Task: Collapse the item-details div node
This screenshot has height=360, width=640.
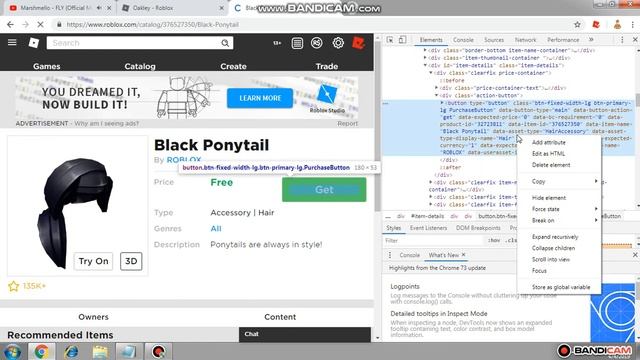Action: [425, 65]
